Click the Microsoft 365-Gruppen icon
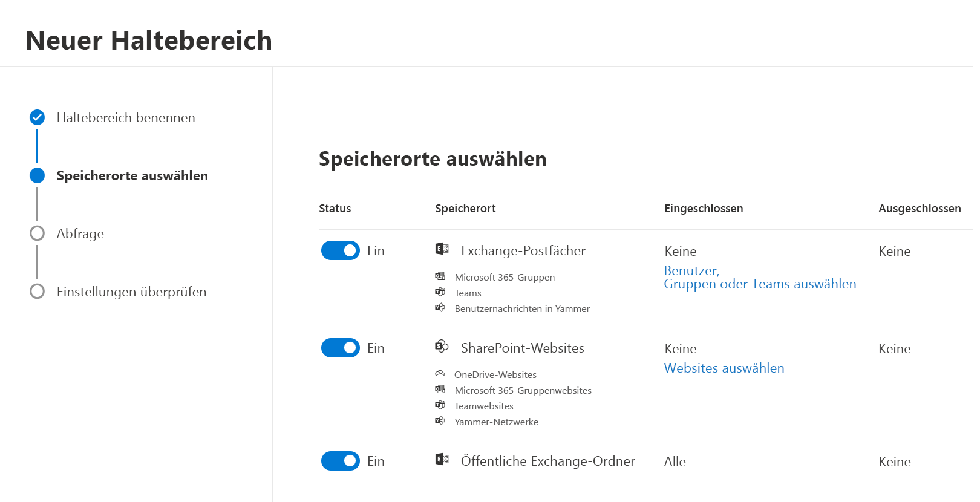Viewport: 980px width, 502px height. click(440, 276)
